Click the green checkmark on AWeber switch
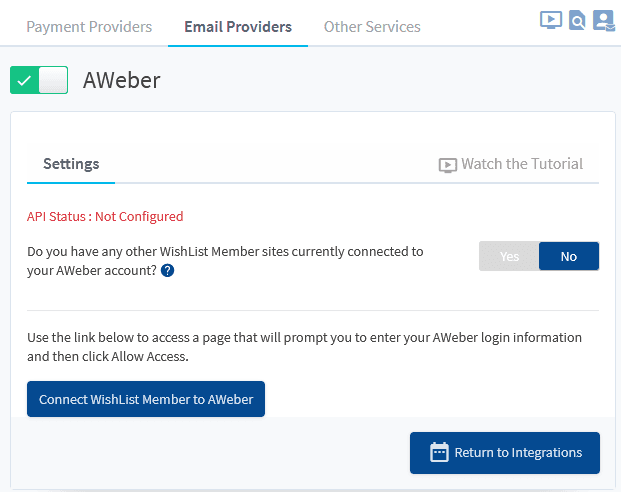This screenshot has width=621, height=492. click(25, 80)
